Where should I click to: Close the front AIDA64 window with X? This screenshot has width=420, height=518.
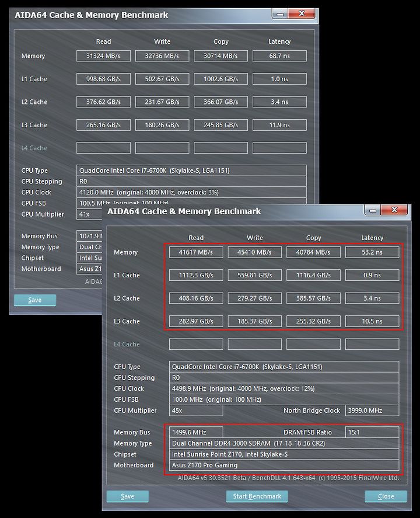[x=394, y=210]
